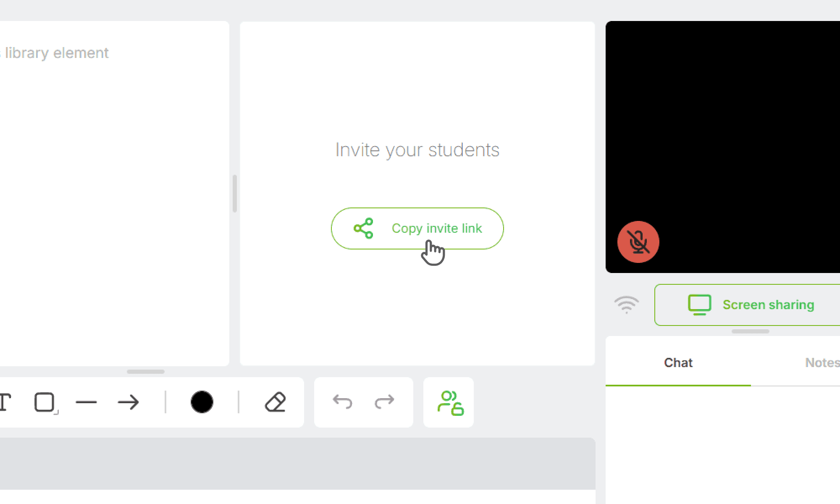Click the horizontal handle below the whiteboard panel
Screen dimensions: 840x504
145,372
